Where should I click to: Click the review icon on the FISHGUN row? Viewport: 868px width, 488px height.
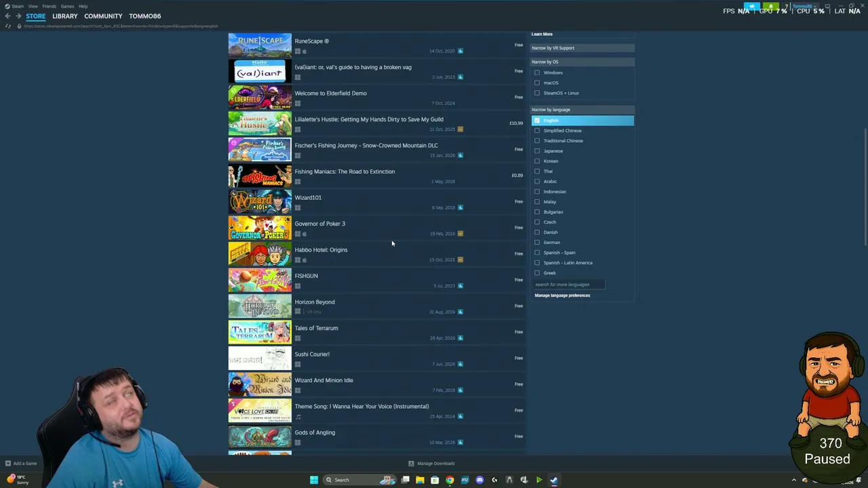[460, 286]
